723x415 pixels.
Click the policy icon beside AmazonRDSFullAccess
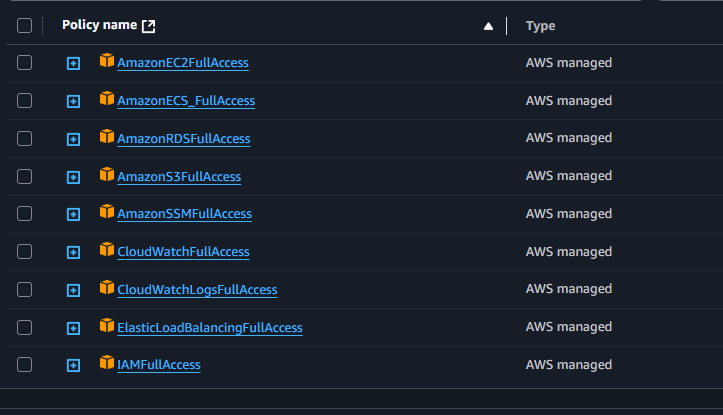pos(107,137)
